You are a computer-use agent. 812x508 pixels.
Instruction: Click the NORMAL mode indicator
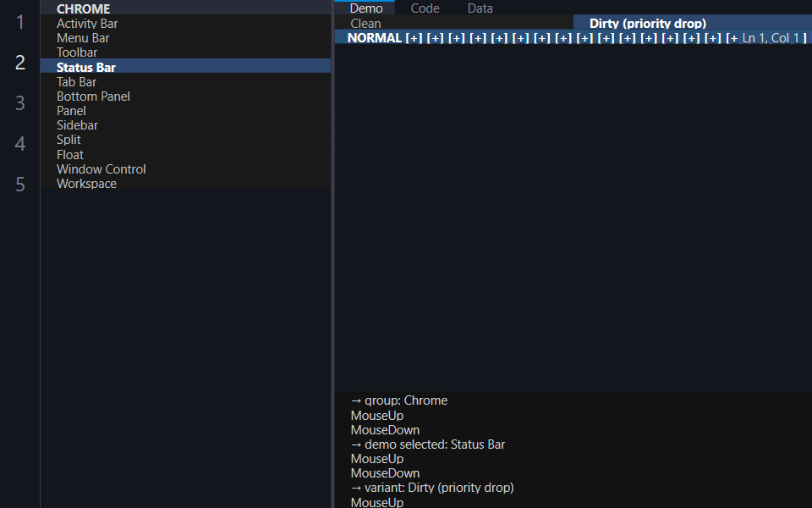click(x=375, y=38)
